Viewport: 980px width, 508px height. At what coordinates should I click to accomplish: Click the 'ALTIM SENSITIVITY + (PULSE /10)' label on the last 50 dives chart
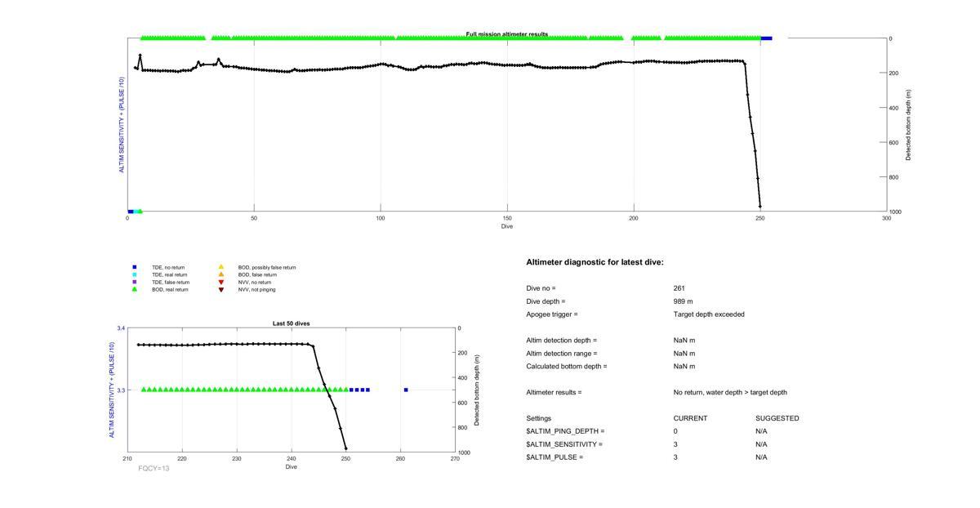pos(112,390)
